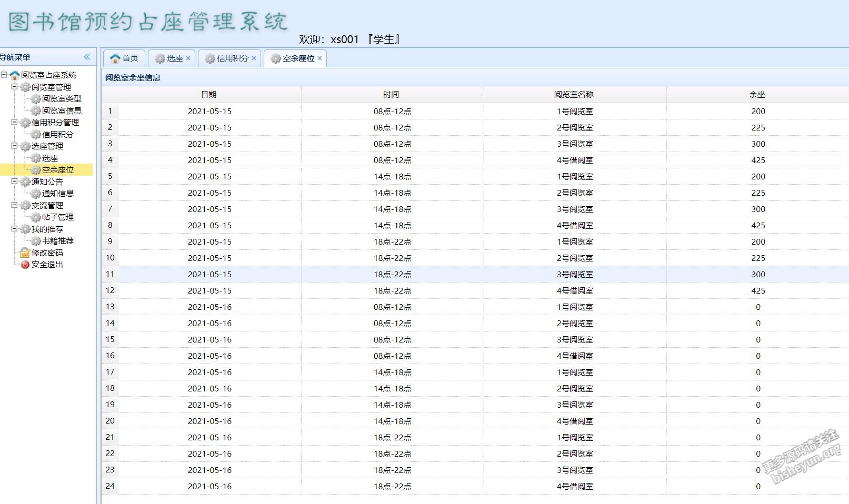849x504 pixels.
Task: Click gear icon beside 空余座位 tree item
Action: [x=36, y=170]
